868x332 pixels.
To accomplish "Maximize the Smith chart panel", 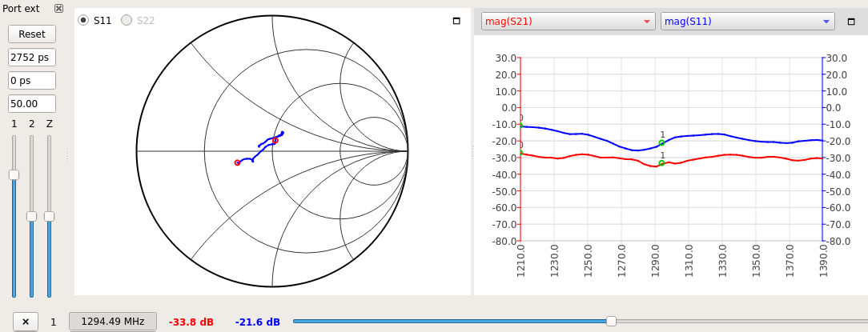I will point(456,21).
